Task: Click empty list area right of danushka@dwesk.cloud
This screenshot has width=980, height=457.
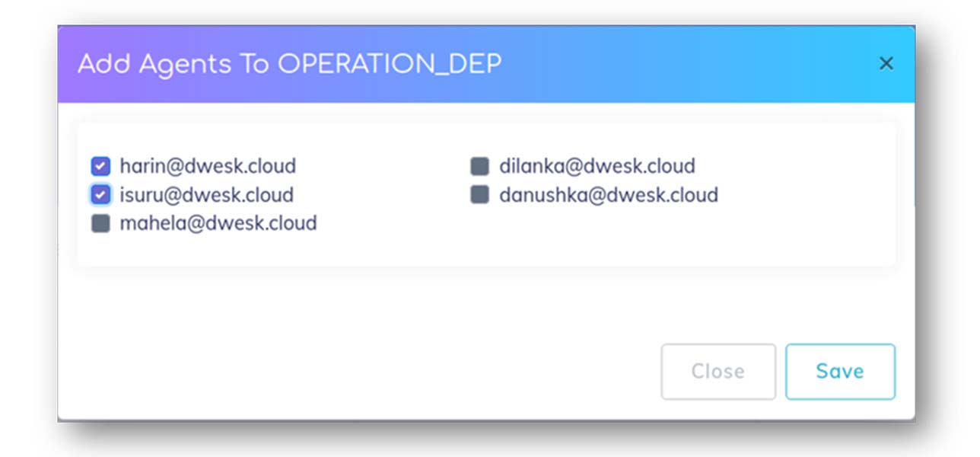Action: pyautogui.click(x=807, y=195)
